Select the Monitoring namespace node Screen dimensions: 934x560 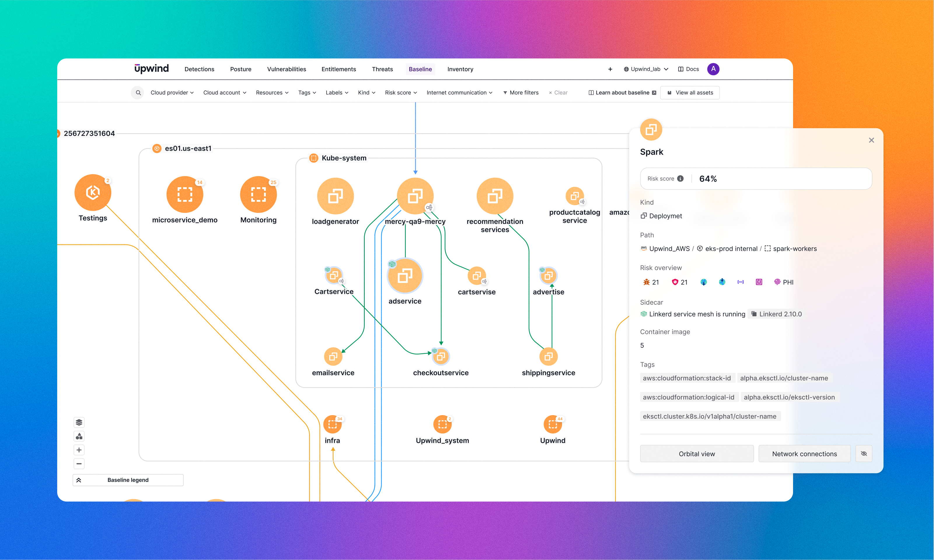(x=258, y=195)
